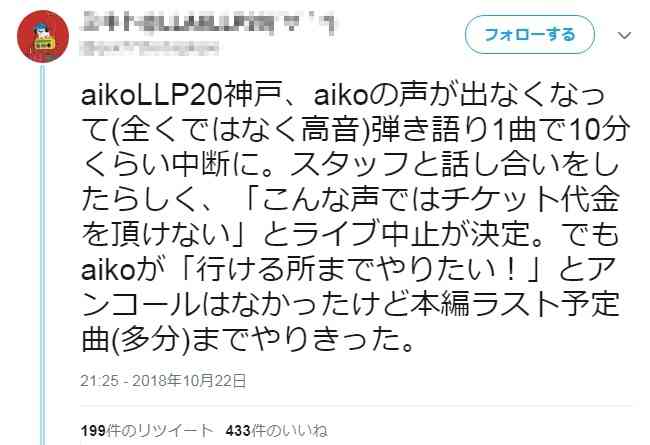Viewport: 650px width, 445px height.
Task: Click the blue vertical thread line
Action: [42, 254]
